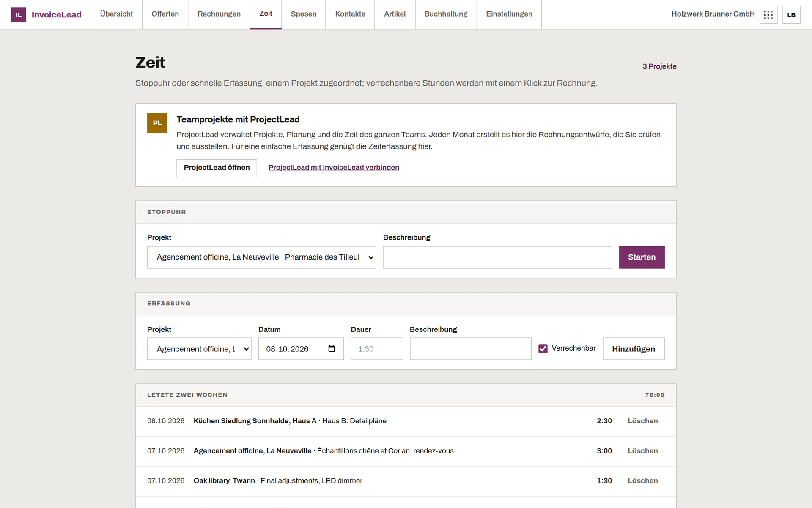812x508 pixels.
Task: Go to the Buchhaltung tab
Action: [446, 14]
